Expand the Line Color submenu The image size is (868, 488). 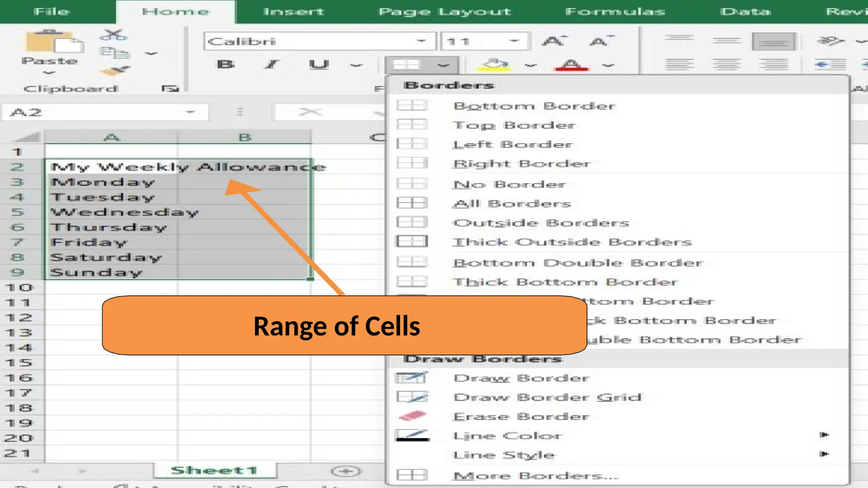click(x=619, y=435)
